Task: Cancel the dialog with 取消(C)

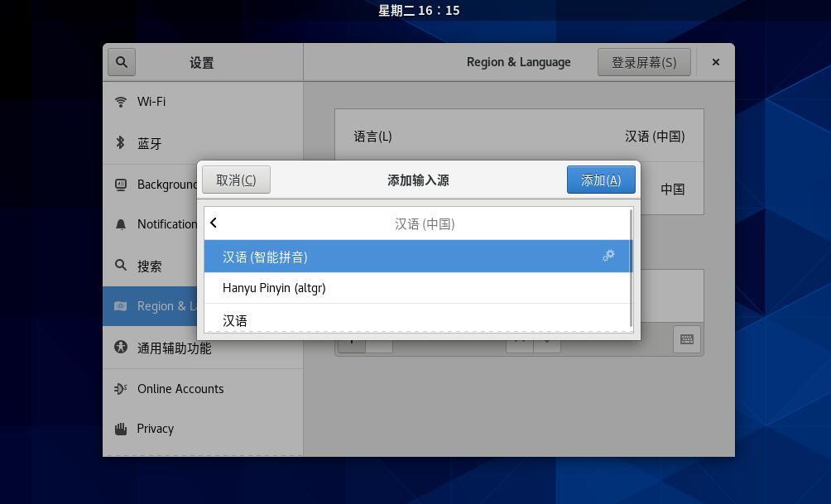Action: pyautogui.click(x=236, y=179)
